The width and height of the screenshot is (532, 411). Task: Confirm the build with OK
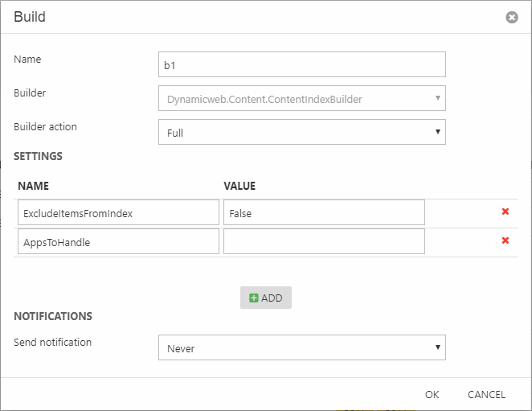(x=432, y=394)
